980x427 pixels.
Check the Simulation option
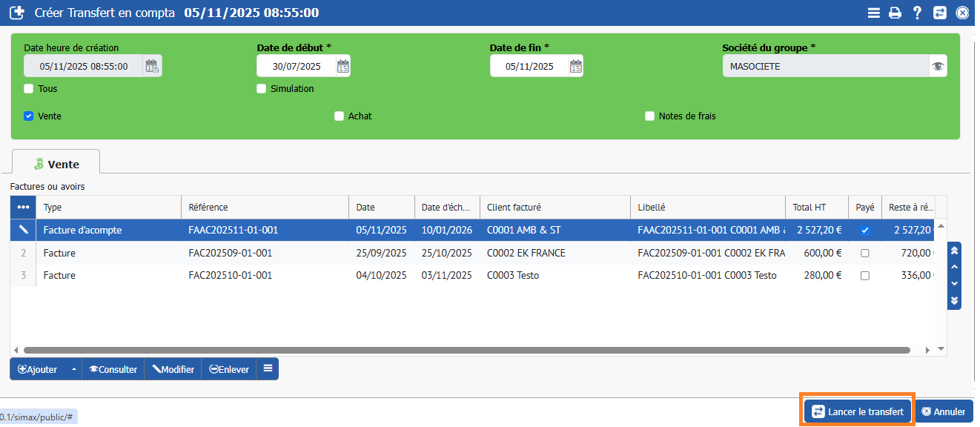pos(262,89)
